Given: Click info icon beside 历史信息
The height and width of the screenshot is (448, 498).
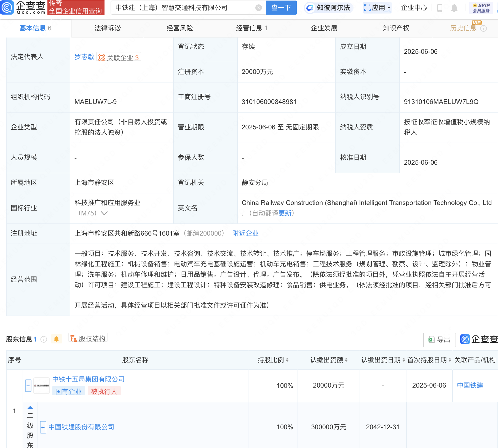Looking at the screenshot, I should click(484, 28).
